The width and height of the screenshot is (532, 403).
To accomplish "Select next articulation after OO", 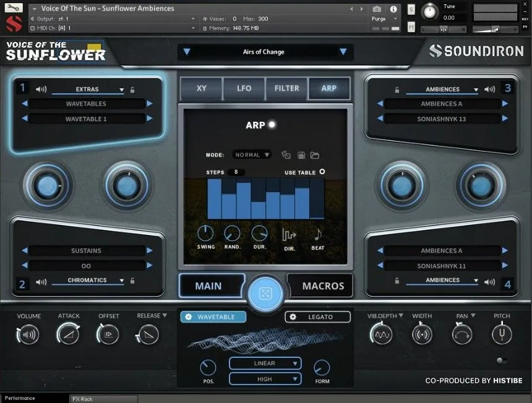I will pos(150,265).
